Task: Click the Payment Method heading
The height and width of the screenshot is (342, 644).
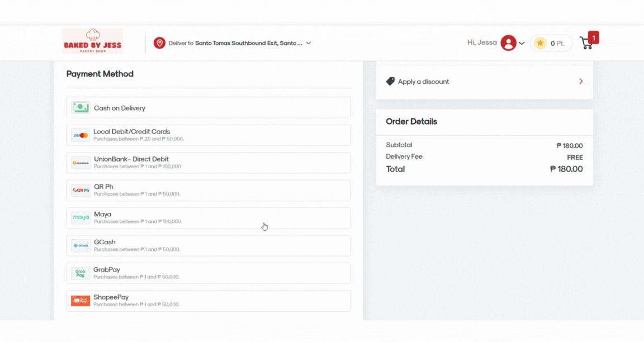Action: pos(100,74)
